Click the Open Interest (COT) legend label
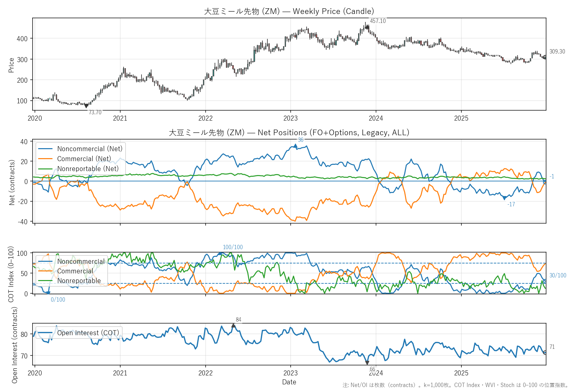Viewport: 574px width, 392px height. [88, 333]
